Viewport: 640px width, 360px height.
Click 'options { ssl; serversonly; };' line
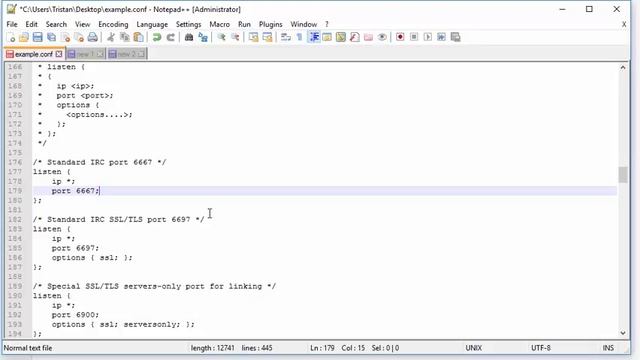tap(123, 324)
